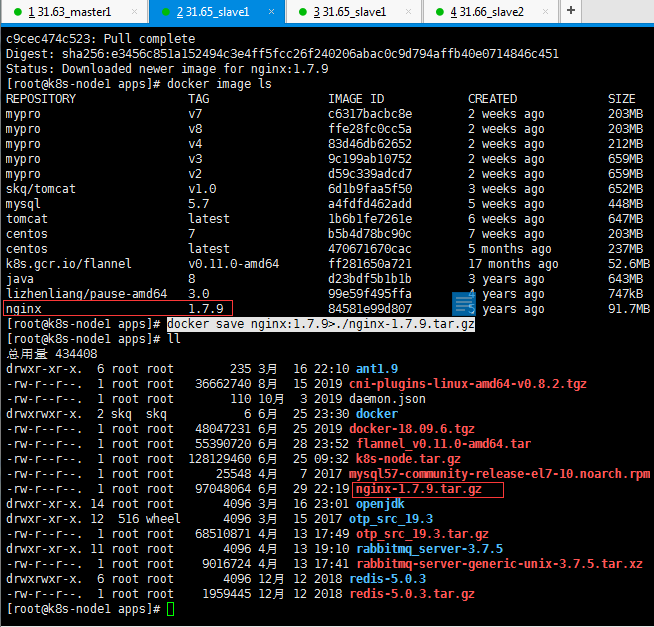Screen dimensions: 654x627
Task: Click the 52.6MB size value
Action: (x=629, y=264)
